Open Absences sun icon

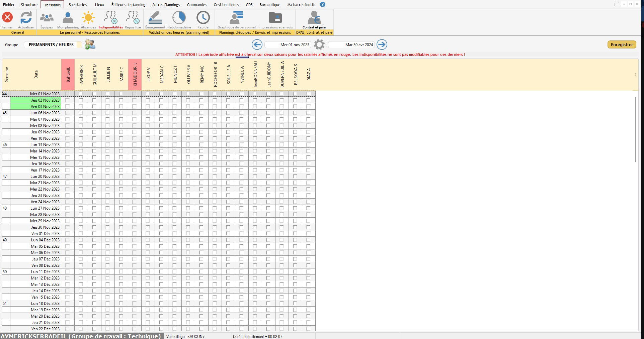pyautogui.click(x=88, y=17)
